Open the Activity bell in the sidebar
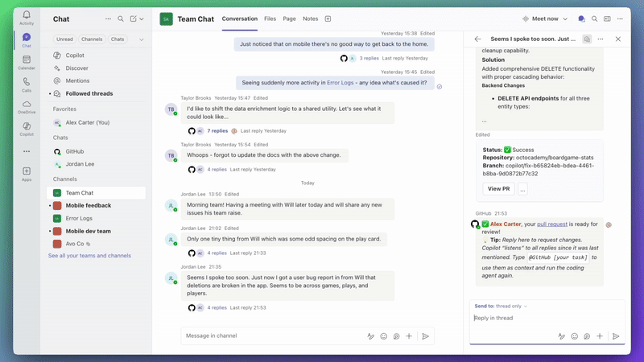The width and height of the screenshot is (644, 362). [x=27, y=18]
